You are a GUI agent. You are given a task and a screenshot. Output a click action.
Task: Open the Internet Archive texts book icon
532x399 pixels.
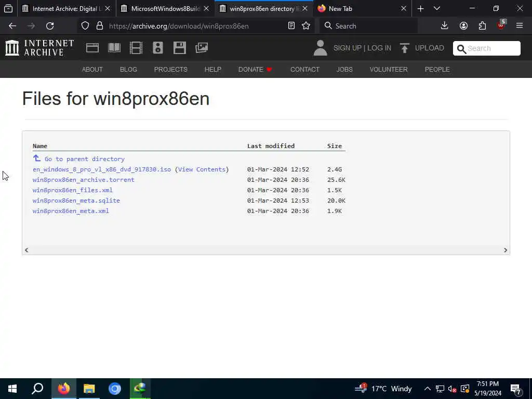114,48
